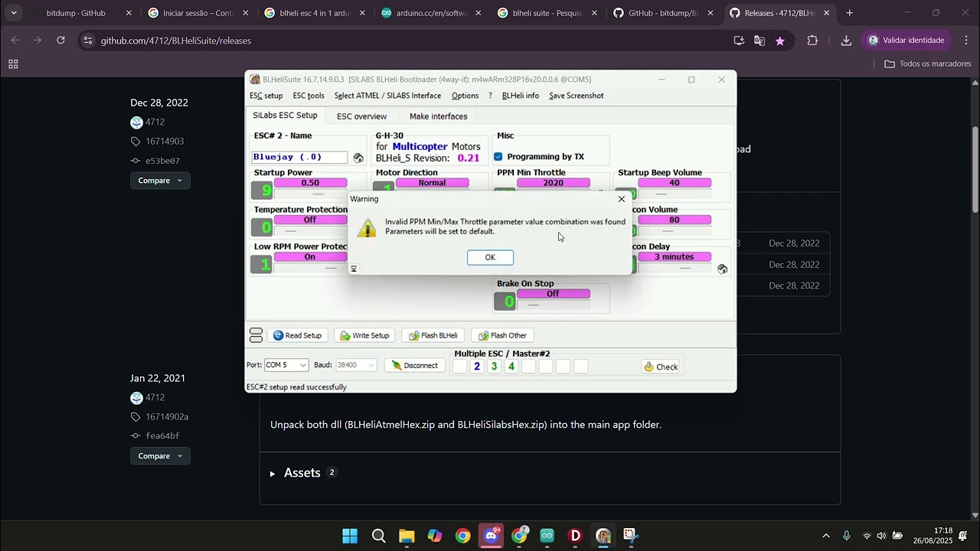Open the Baud 38400 dropdown

point(356,365)
